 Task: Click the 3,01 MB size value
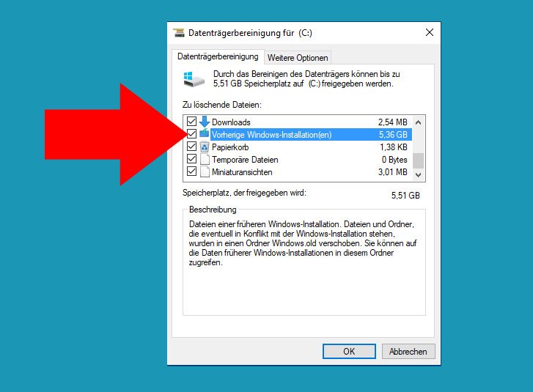click(x=393, y=172)
